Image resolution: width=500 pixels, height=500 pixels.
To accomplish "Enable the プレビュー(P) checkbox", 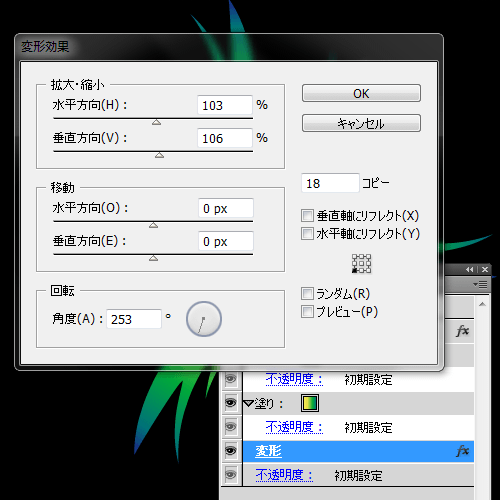I will 307,312.
